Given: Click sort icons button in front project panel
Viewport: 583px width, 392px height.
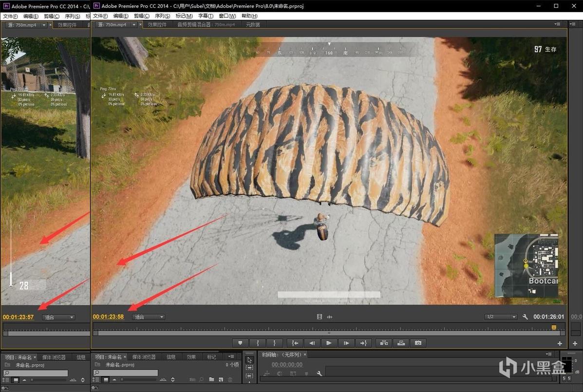Looking at the screenshot, I should coord(172,379).
